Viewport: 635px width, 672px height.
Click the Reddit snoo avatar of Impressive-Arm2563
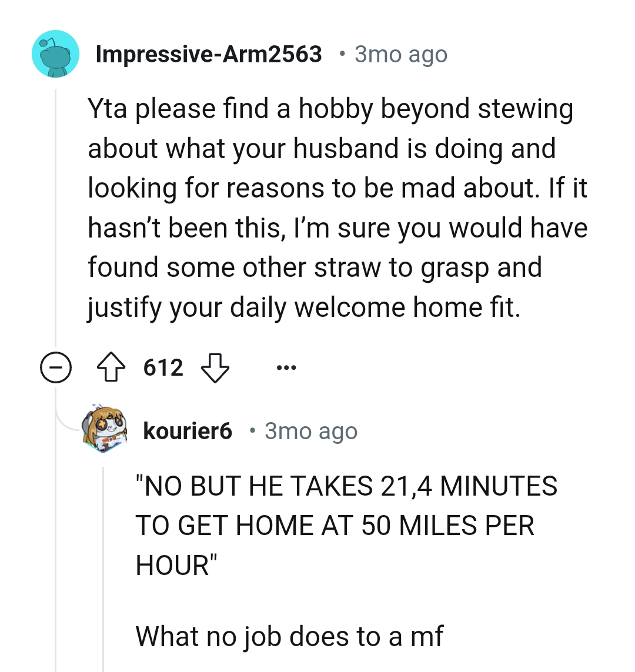tap(55, 54)
